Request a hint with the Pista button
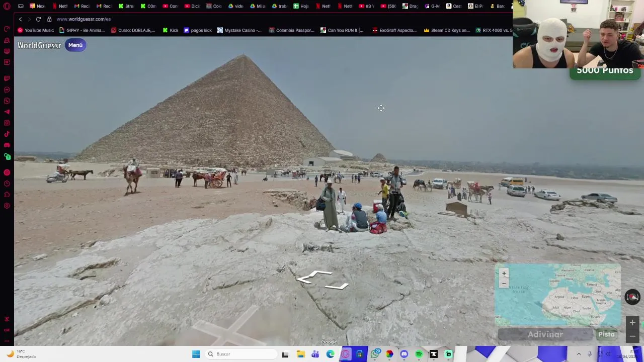Screen dimensions: 644x362 tap(606, 334)
